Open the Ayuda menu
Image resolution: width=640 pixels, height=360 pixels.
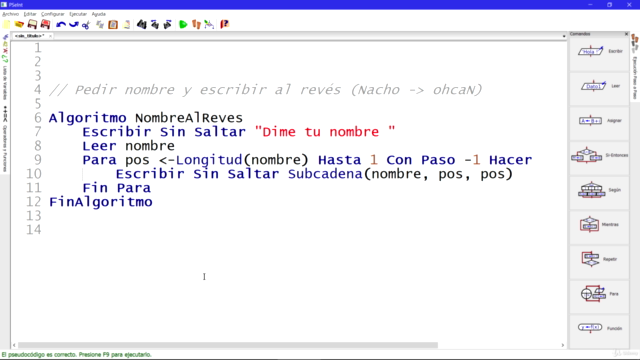point(98,14)
